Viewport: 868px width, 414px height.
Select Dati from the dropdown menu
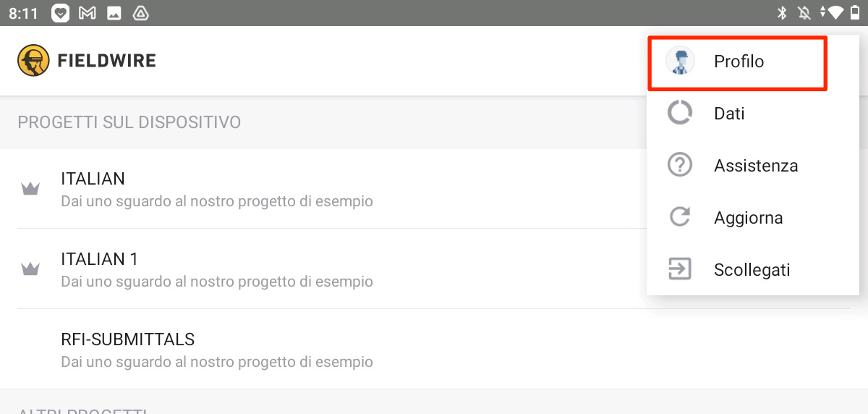(752, 114)
